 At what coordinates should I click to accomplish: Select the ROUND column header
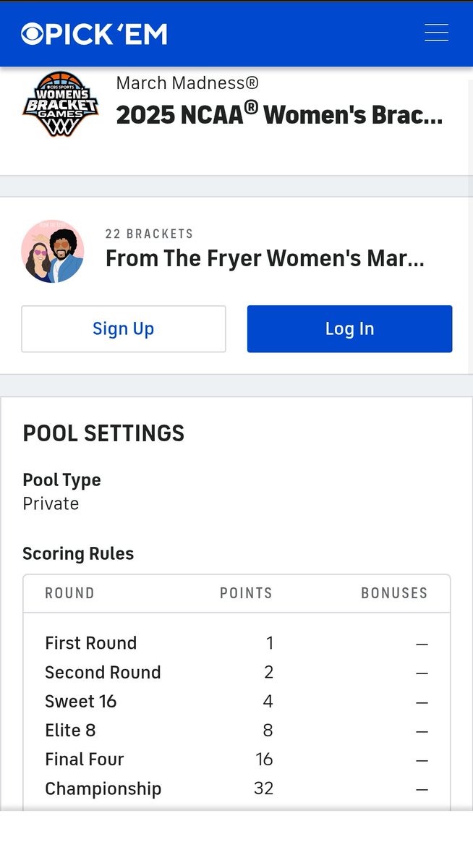69,593
